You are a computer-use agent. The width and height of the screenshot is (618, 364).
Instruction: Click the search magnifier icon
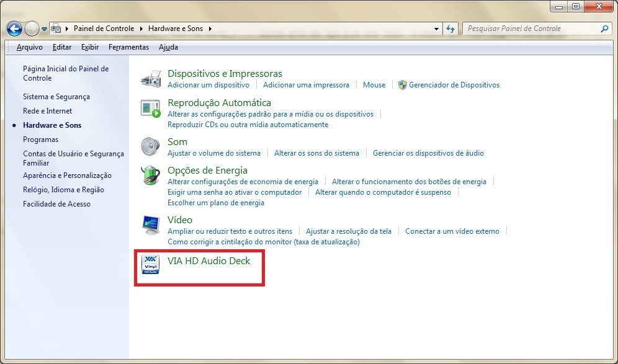pyautogui.click(x=604, y=29)
